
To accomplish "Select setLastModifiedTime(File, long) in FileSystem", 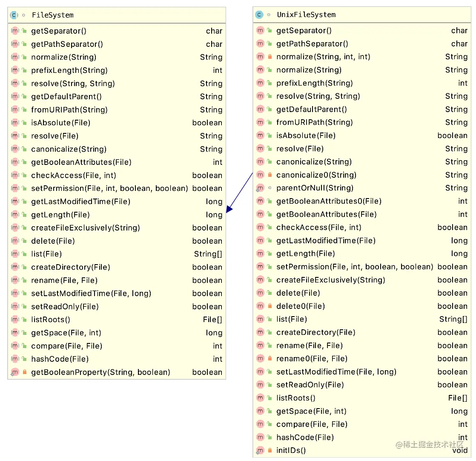I will tap(92, 294).
